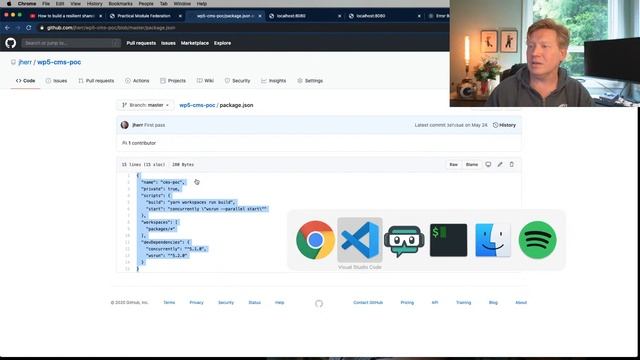Open the repository Issues tab
The height and width of the screenshot is (360, 640).
(56, 81)
